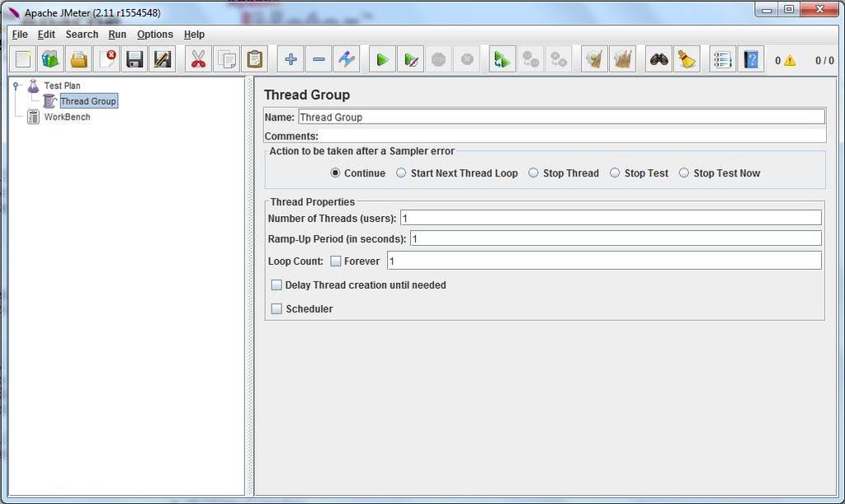Select the Stop Test Now radio button

coord(684,173)
